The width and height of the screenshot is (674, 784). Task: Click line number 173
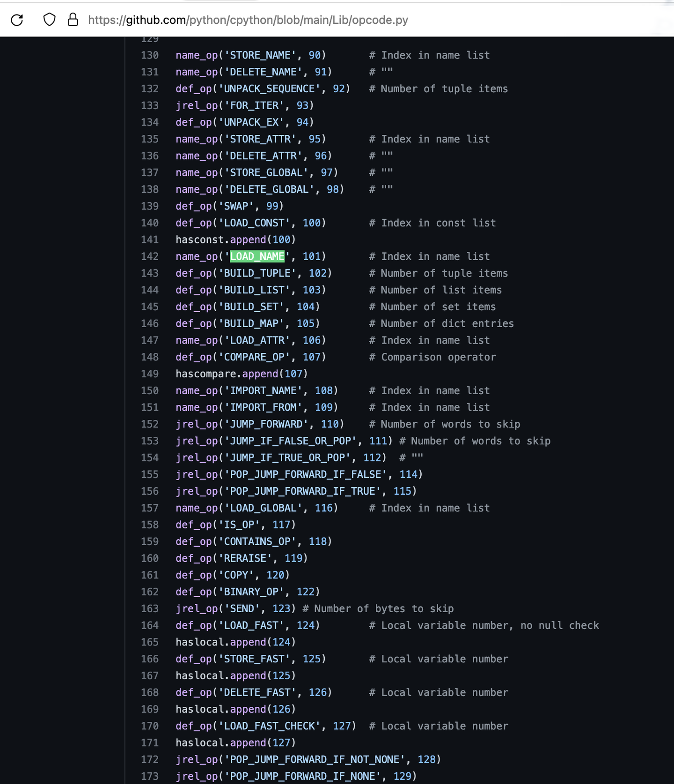tap(150, 776)
